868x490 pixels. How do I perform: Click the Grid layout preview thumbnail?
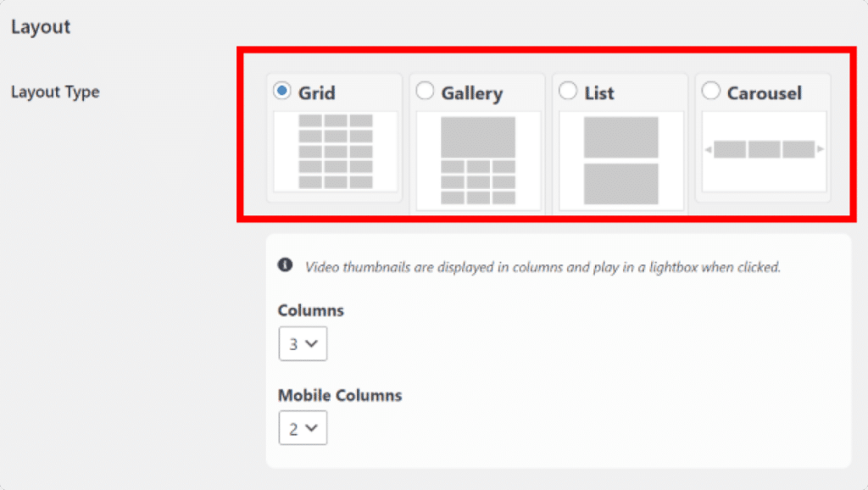pyautogui.click(x=334, y=153)
